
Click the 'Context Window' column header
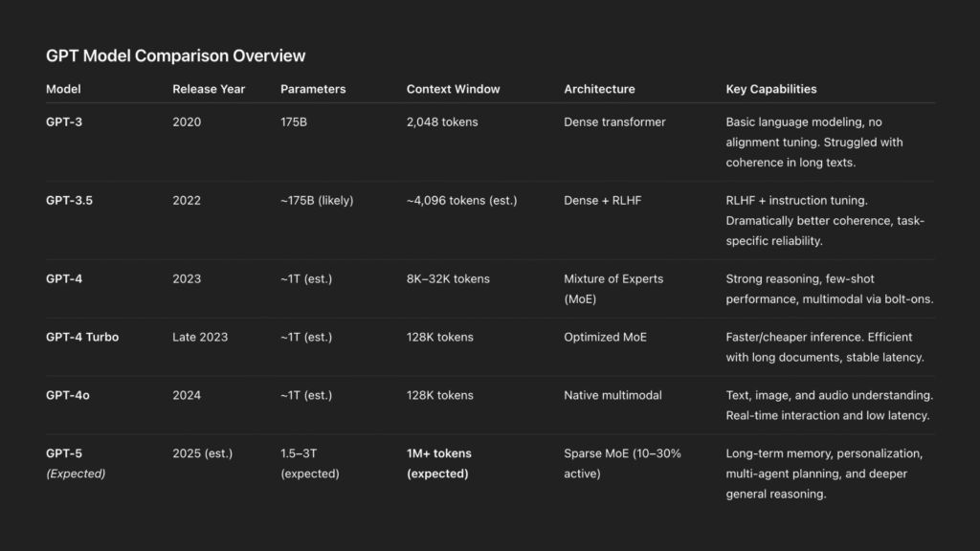click(453, 89)
